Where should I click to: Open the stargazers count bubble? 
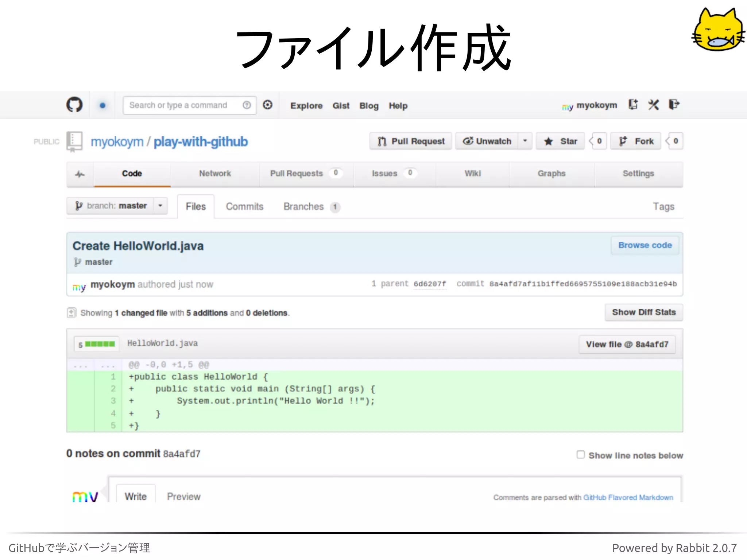click(x=598, y=141)
